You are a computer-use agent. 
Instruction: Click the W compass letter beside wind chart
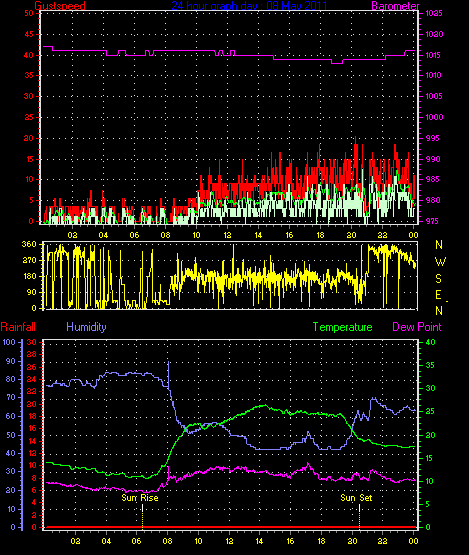tap(440, 262)
